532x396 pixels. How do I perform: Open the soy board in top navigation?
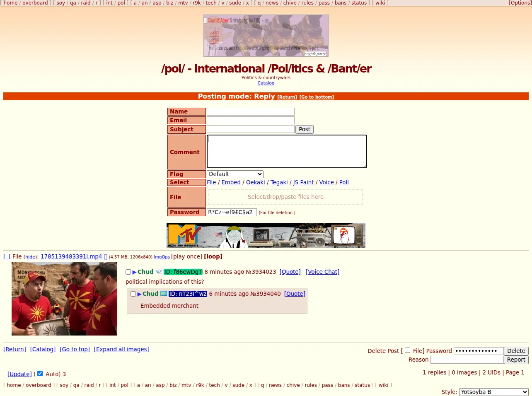pos(61,3)
